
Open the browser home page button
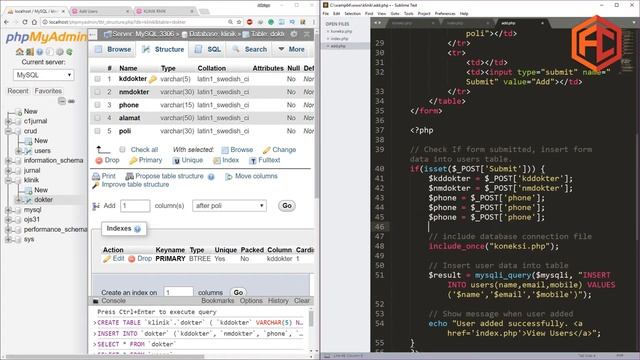pyautogui.click(x=34, y=22)
